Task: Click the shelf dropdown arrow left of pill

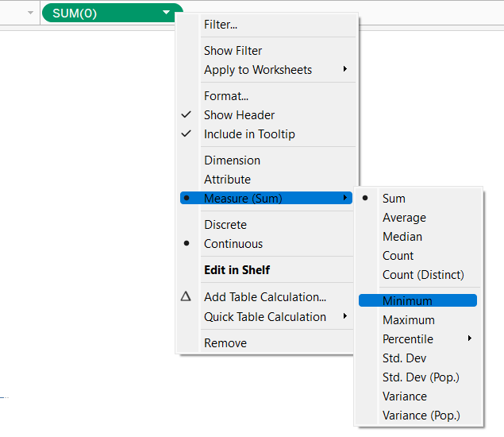Action: [x=30, y=13]
